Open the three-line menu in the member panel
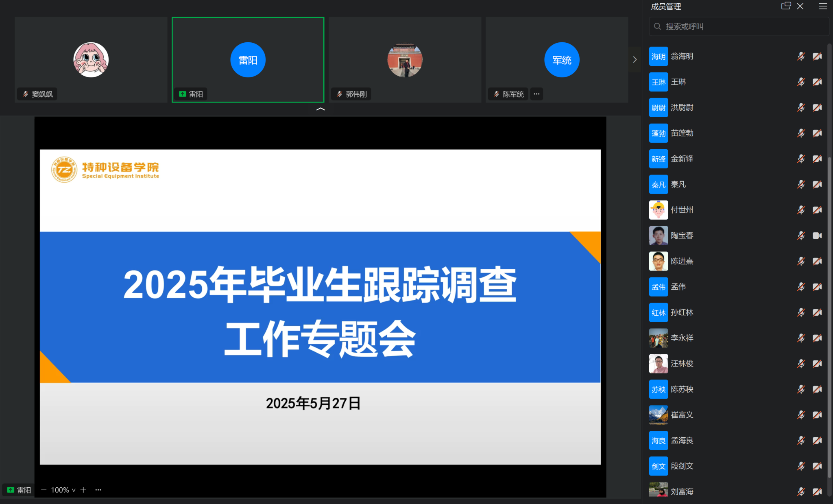This screenshot has width=833, height=504. (823, 6)
